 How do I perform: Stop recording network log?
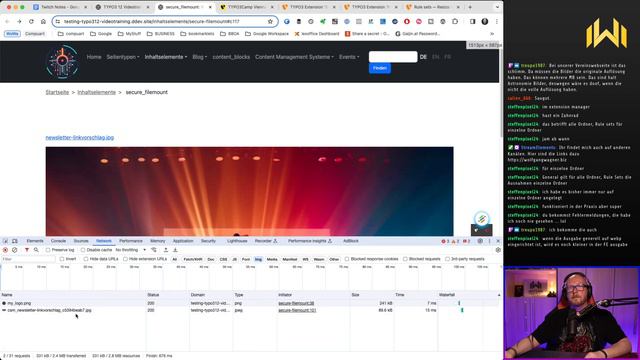click(5, 250)
